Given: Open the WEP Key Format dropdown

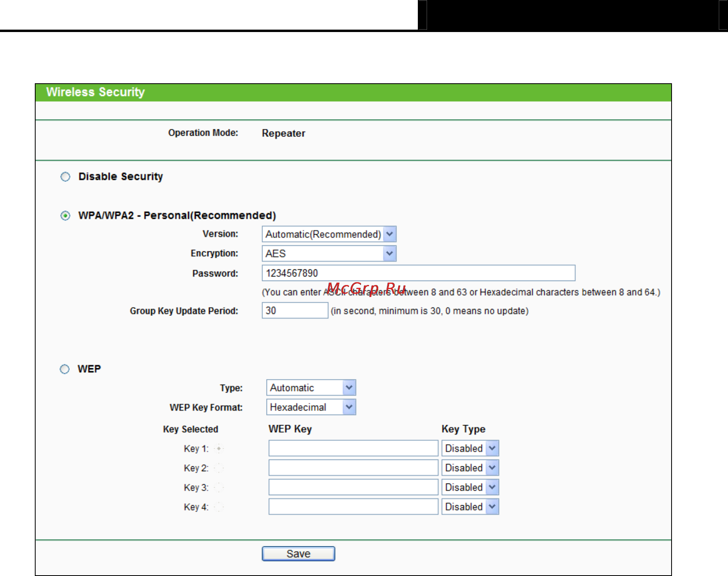Looking at the screenshot, I should [311, 407].
